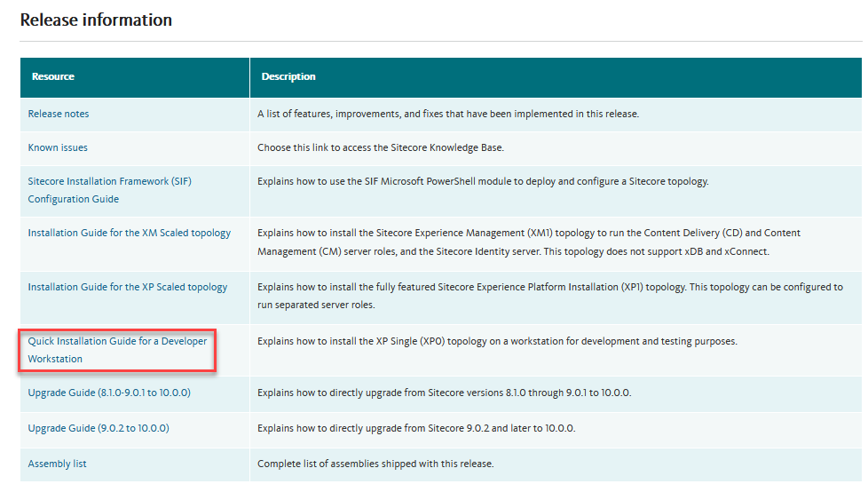Image resolution: width=868 pixels, height=492 pixels.
Task: Click description about SIF Microsoft PowerShell module
Action: click(483, 181)
